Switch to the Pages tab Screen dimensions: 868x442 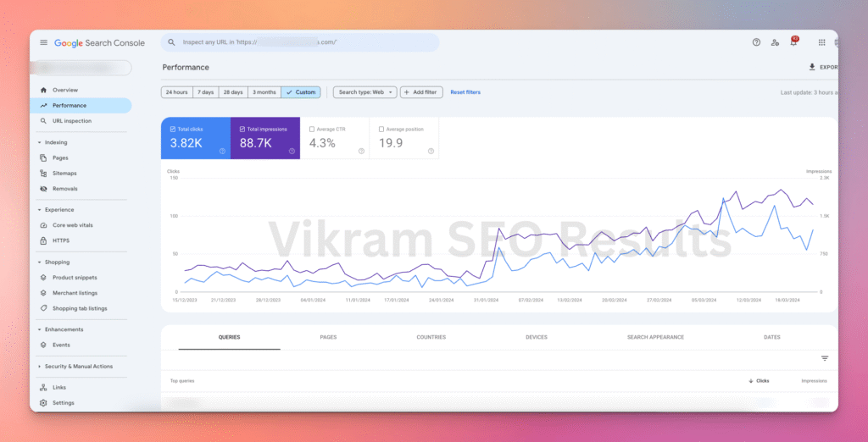pyautogui.click(x=328, y=337)
